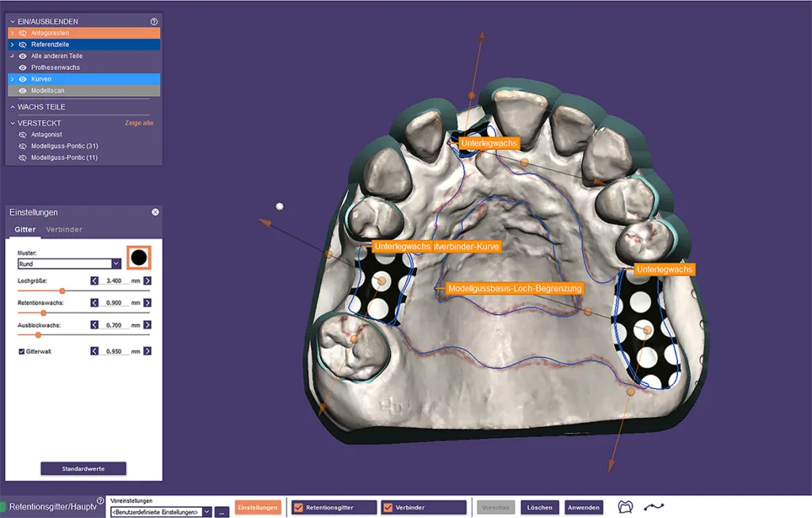Collapse the VERSTECKT section
Image resolution: width=812 pixels, height=518 pixels.
[x=13, y=123]
